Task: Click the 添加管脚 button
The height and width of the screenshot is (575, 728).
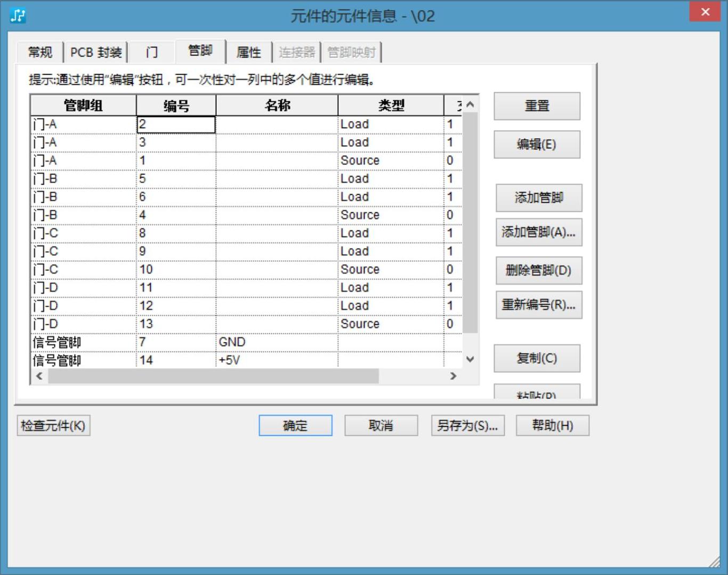Action: pos(539,198)
